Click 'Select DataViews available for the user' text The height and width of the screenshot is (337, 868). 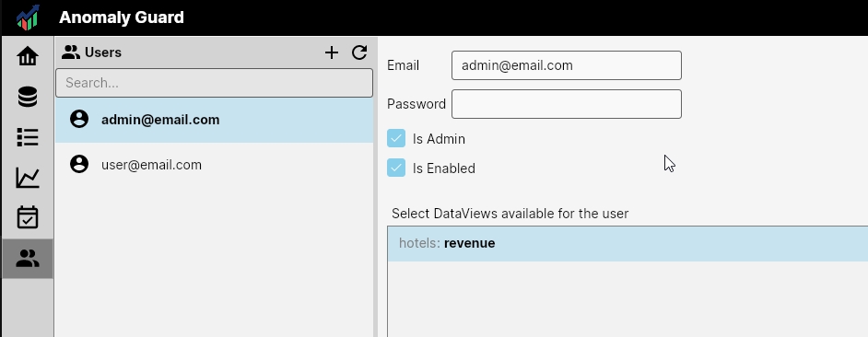pos(510,214)
